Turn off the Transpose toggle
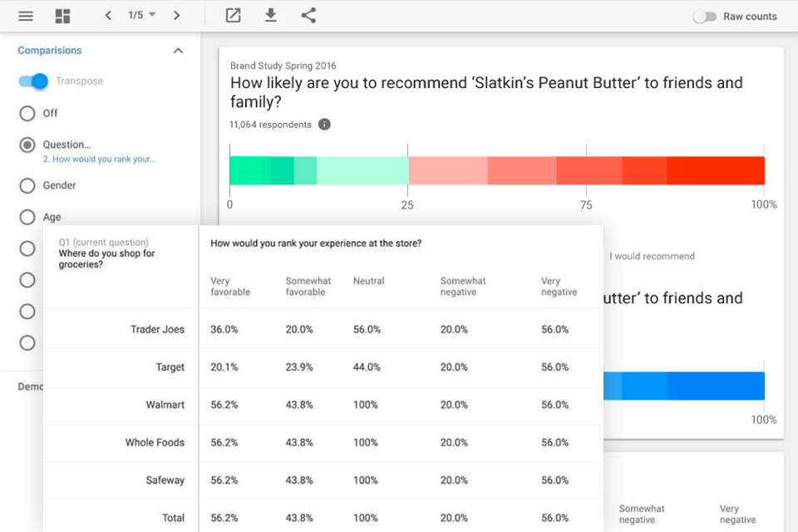 pos(33,81)
